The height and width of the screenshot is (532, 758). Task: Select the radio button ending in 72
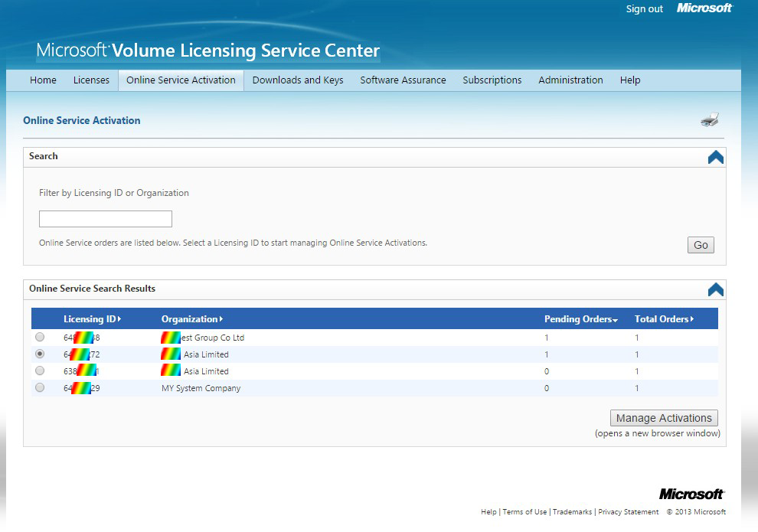[40, 354]
